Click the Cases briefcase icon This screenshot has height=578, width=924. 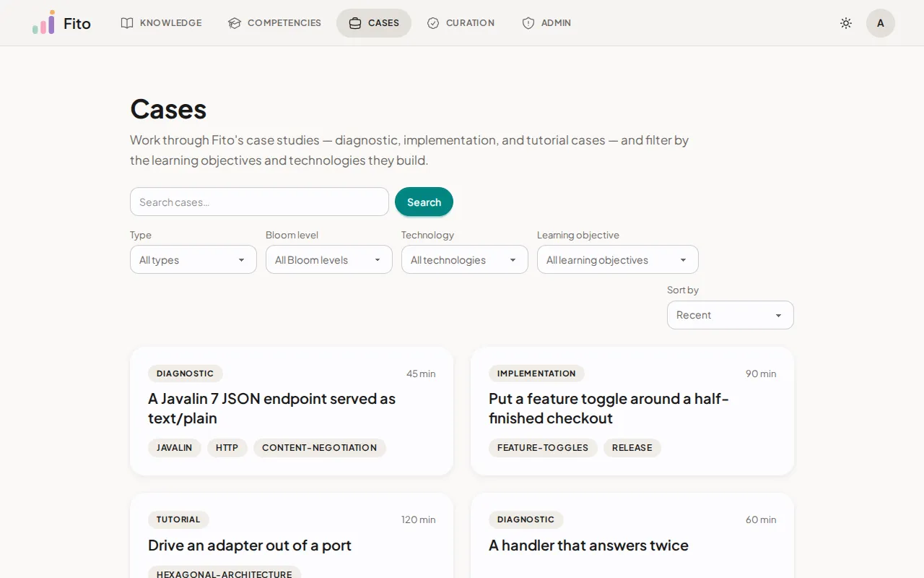355,23
